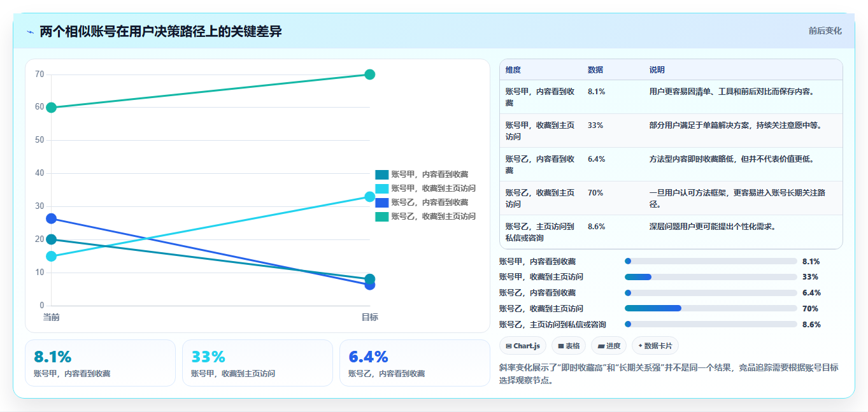Click legend text 账号乙，内容看到收藏
This screenshot has height=412, width=868.
[430, 202]
